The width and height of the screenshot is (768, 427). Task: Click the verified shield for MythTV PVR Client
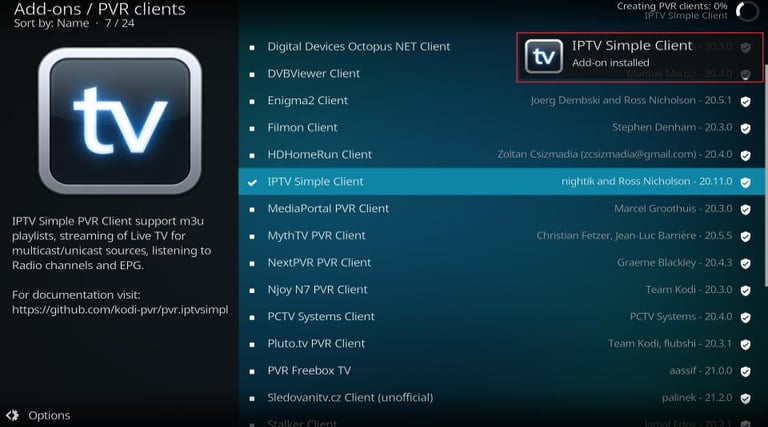745,237
